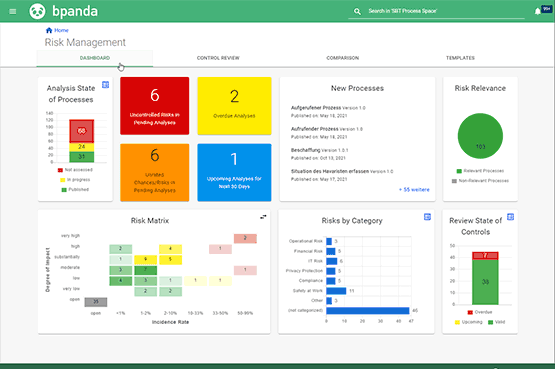Toggle the Relevant Processes legend item
Viewport: 555px width, 369px height.
480,171
